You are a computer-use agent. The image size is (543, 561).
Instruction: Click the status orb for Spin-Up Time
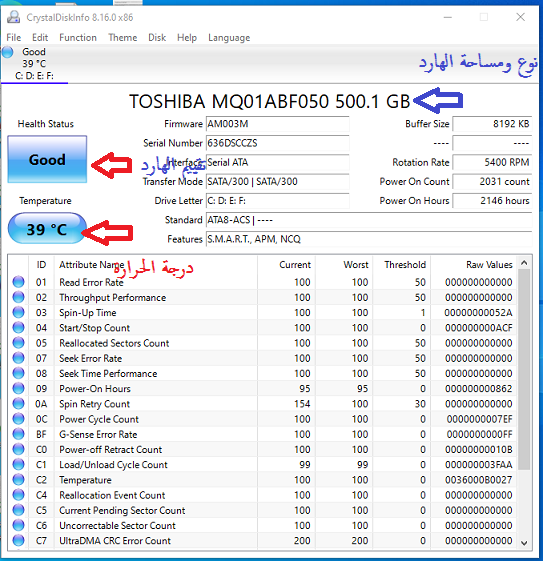[18, 312]
